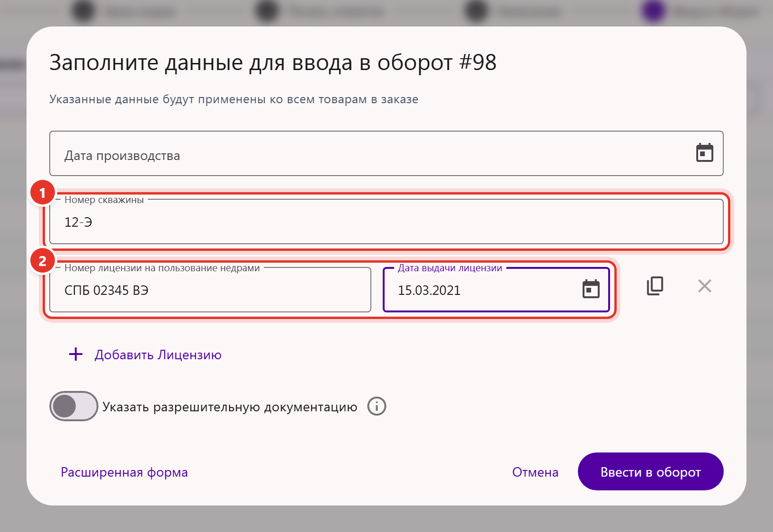Click 'Ввести в оборот' button
773x532 pixels.
pos(650,471)
